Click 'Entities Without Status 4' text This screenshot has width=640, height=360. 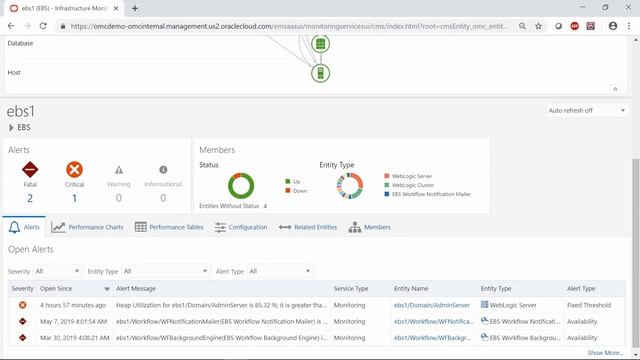click(x=233, y=206)
